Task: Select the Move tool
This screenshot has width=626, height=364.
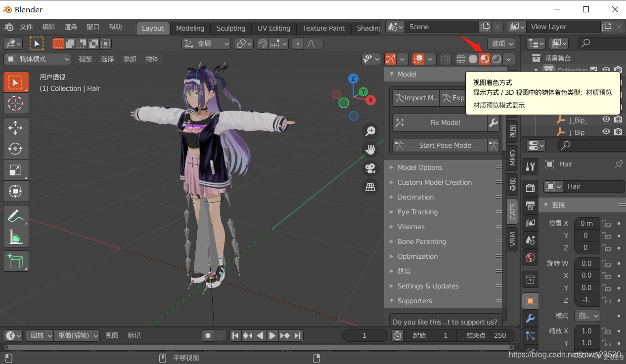Action: click(16, 127)
